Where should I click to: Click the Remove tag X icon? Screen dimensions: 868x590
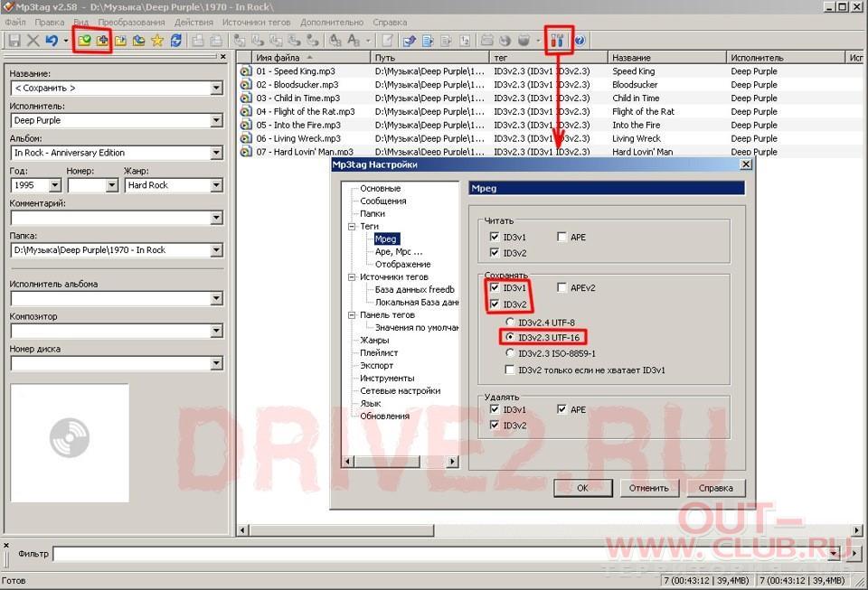pyautogui.click(x=33, y=41)
